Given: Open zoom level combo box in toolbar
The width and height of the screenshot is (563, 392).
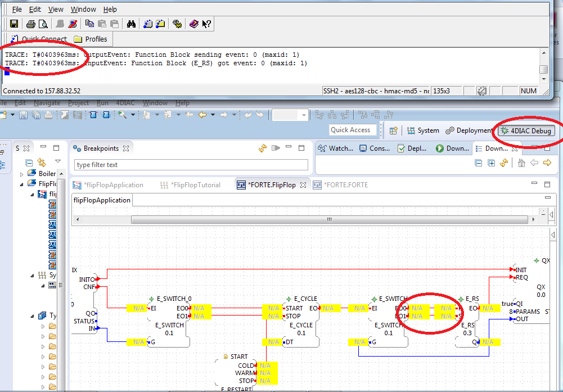Looking at the screenshot, I should coord(290,115).
